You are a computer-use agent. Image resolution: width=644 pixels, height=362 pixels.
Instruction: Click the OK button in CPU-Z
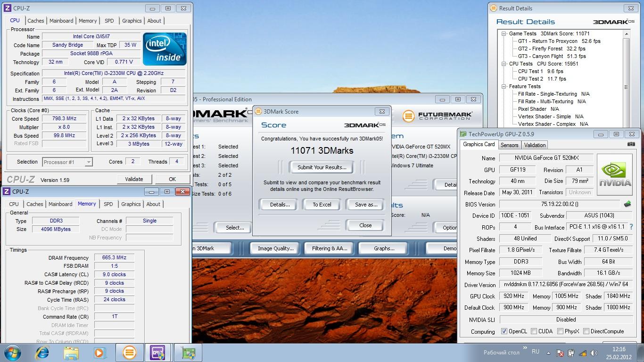click(x=173, y=179)
